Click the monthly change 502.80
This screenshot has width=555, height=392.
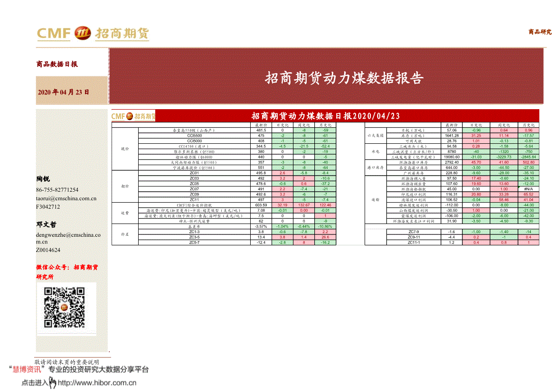point(528,162)
